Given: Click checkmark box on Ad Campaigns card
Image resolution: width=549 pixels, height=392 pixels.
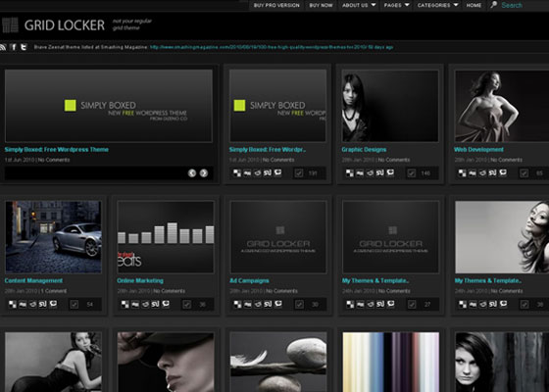Looking at the screenshot, I should pyautogui.click(x=299, y=305).
